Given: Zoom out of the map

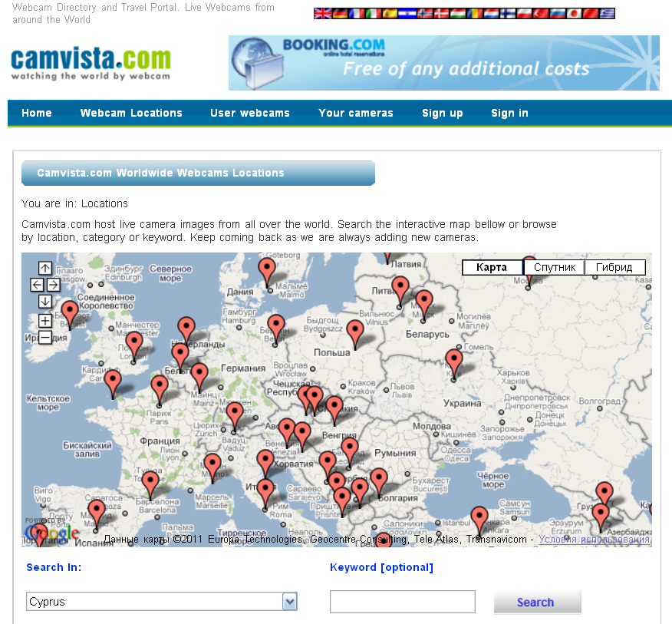Looking at the screenshot, I should (45, 337).
